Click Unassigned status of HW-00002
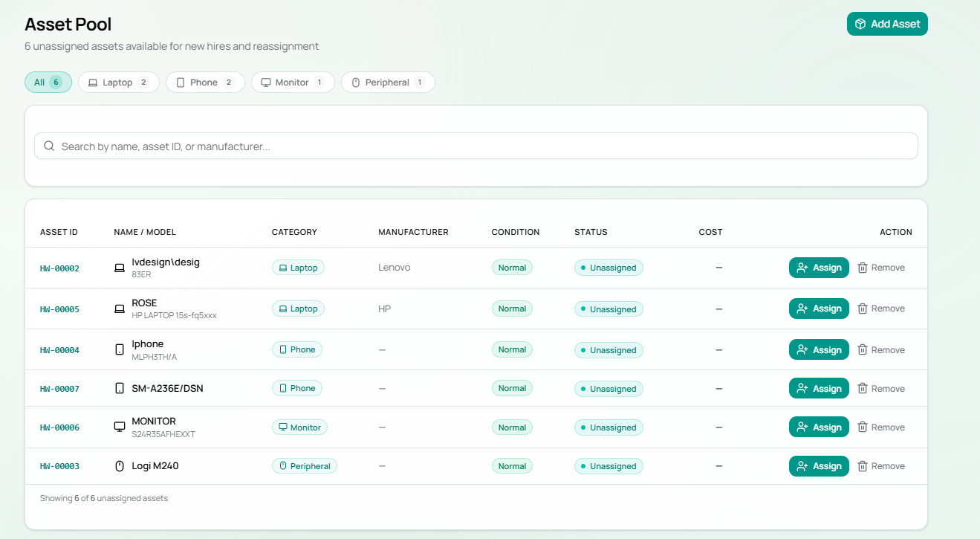The height and width of the screenshot is (539, 980). pyautogui.click(x=609, y=268)
